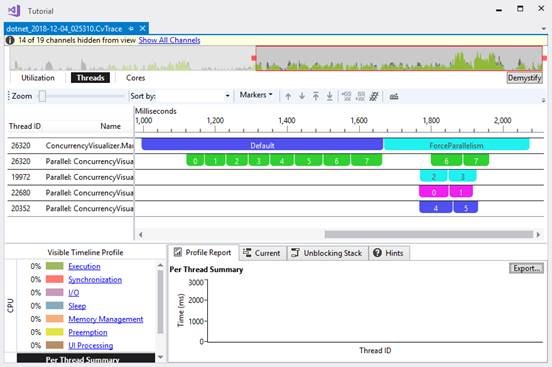Open the Hints tab

(x=389, y=253)
